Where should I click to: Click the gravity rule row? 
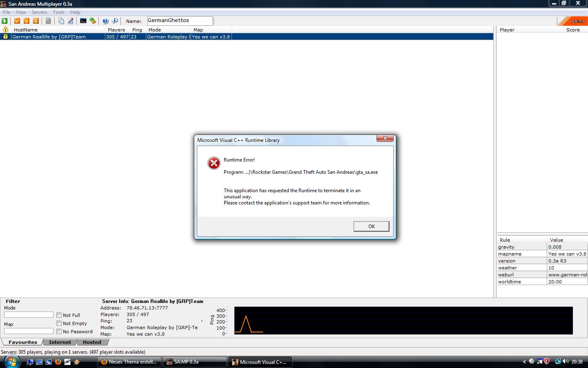[x=542, y=247]
